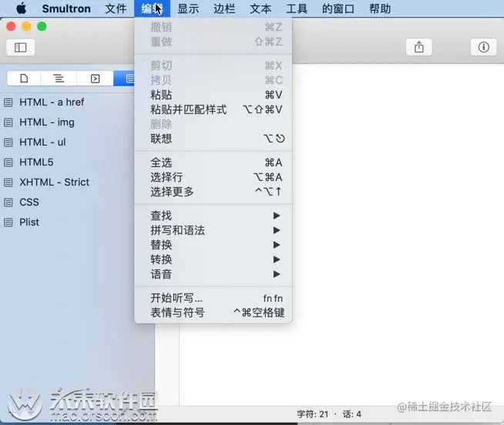The width and height of the screenshot is (504, 425).
Task: Click the 字符: 21 status bar text
Action: click(x=312, y=414)
